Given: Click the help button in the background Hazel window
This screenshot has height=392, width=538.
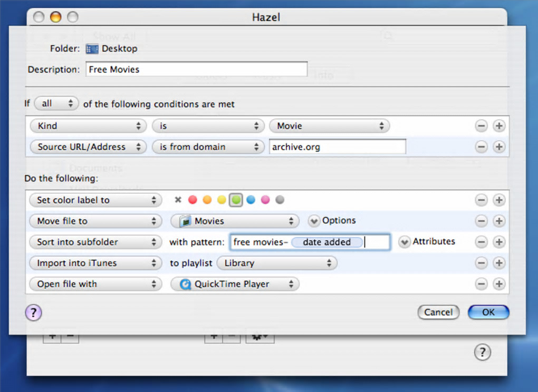Looking at the screenshot, I should pos(483,352).
